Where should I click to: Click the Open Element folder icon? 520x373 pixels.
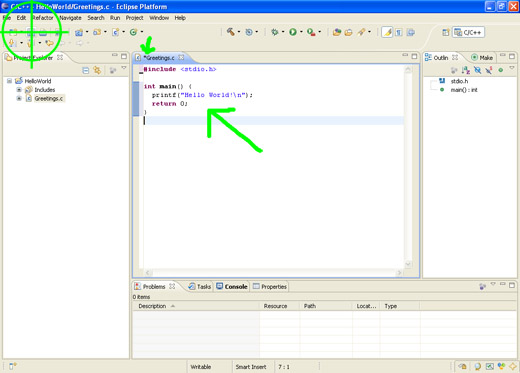[x=349, y=32]
